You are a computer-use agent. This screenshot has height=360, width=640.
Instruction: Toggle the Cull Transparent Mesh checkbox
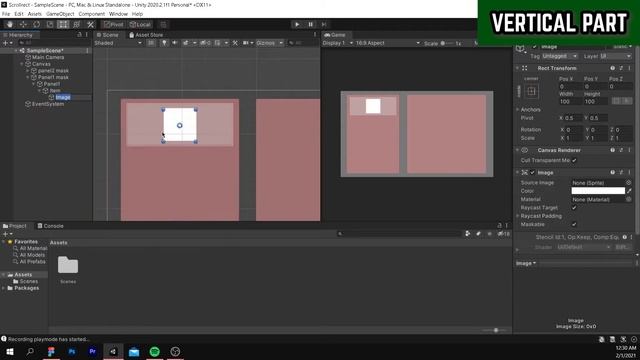pos(574,160)
